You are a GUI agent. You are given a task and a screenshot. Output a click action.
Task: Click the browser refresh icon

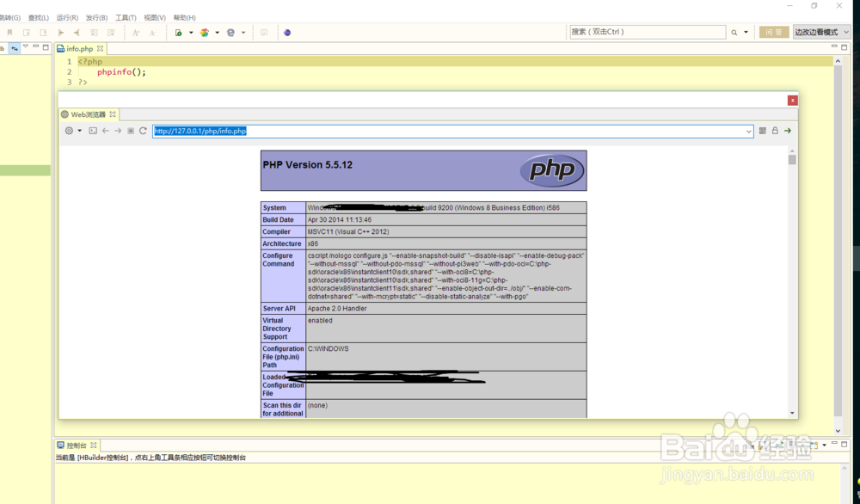pyautogui.click(x=143, y=131)
